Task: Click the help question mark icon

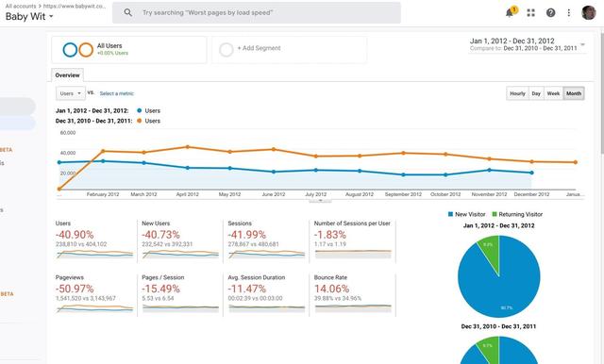Action: 550,12
